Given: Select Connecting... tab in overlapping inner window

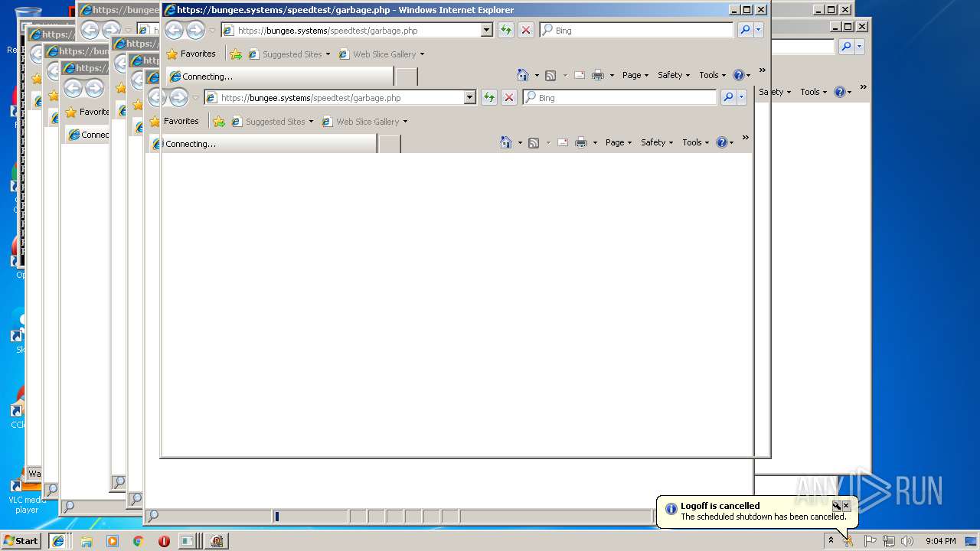Looking at the screenshot, I should click(263, 144).
